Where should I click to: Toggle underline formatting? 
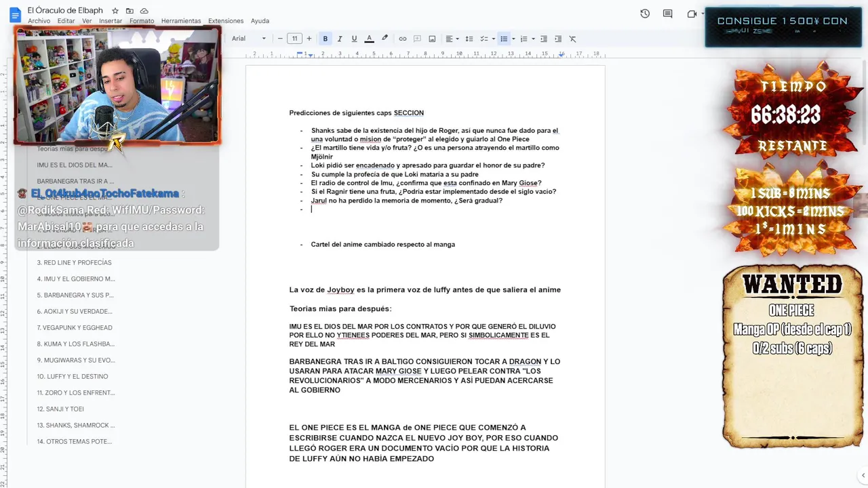(354, 39)
